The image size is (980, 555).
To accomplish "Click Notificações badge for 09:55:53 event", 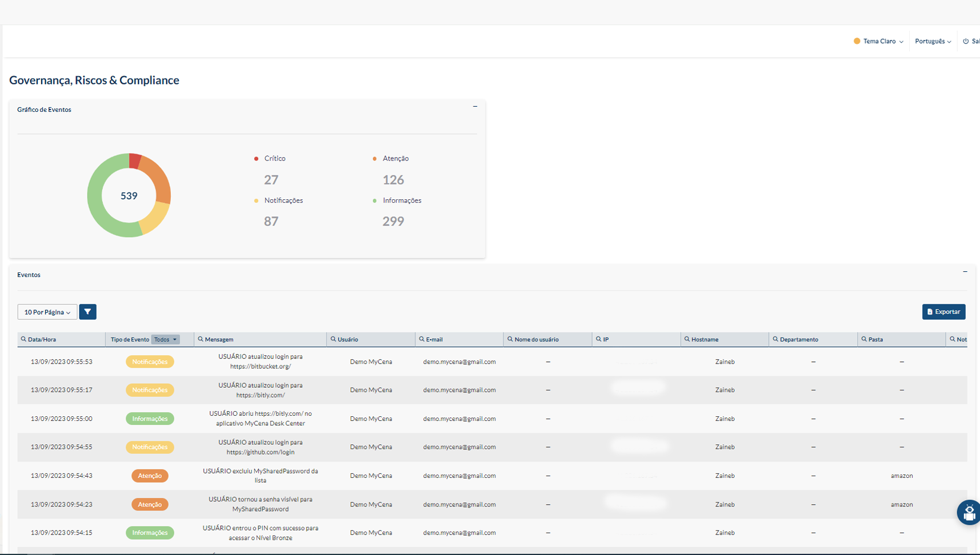I will [x=150, y=361].
